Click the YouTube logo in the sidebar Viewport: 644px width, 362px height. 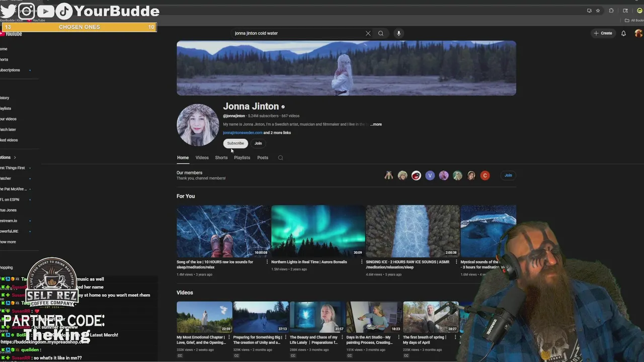pyautogui.click(x=11, y=34)
